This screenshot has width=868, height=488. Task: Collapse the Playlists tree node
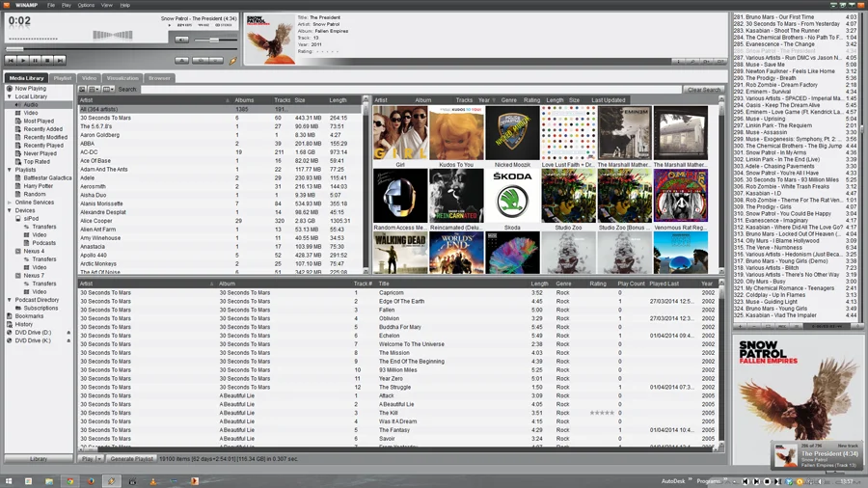pyautogui.click(x=9, y=170)
